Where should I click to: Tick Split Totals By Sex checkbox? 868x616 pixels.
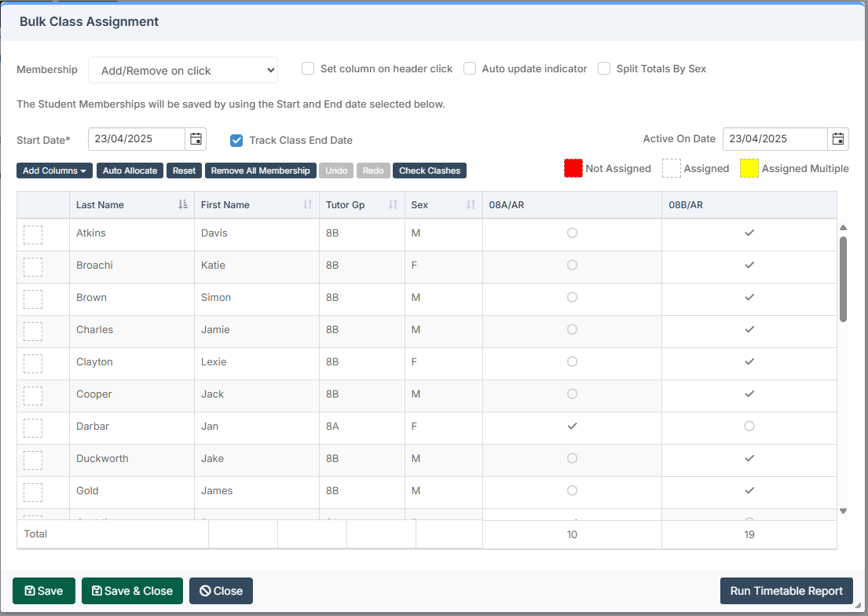604,68
